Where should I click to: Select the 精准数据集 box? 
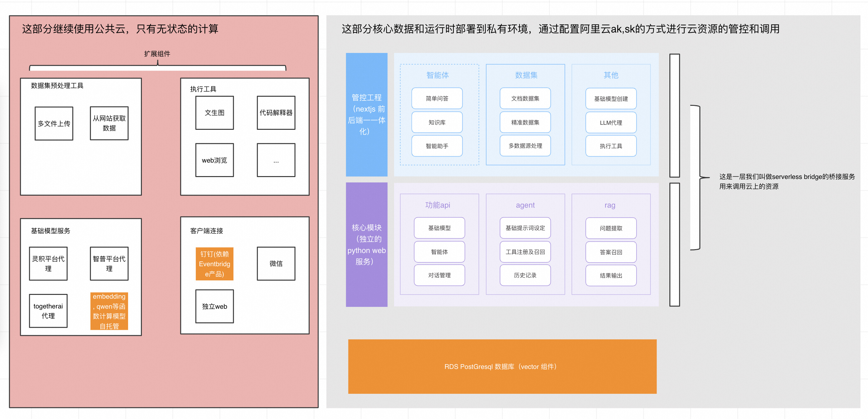[525, 122]
